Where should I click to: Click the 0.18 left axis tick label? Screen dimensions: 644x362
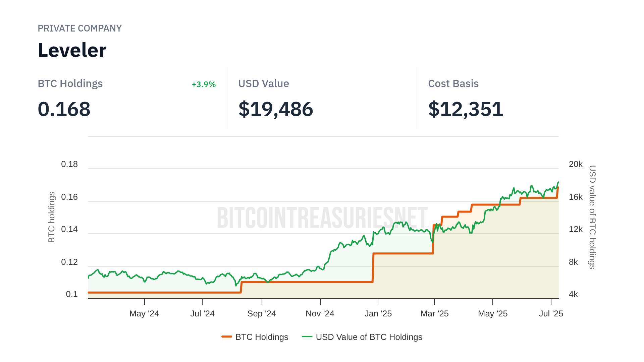[x=69, y=164]
